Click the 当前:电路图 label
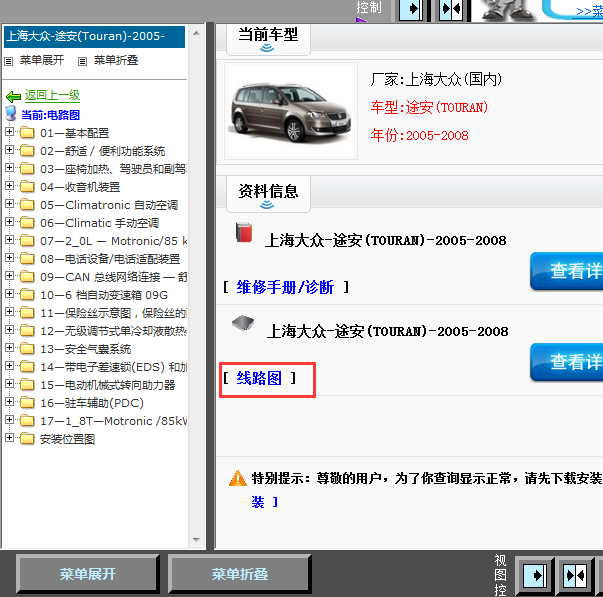 (50, 115)
